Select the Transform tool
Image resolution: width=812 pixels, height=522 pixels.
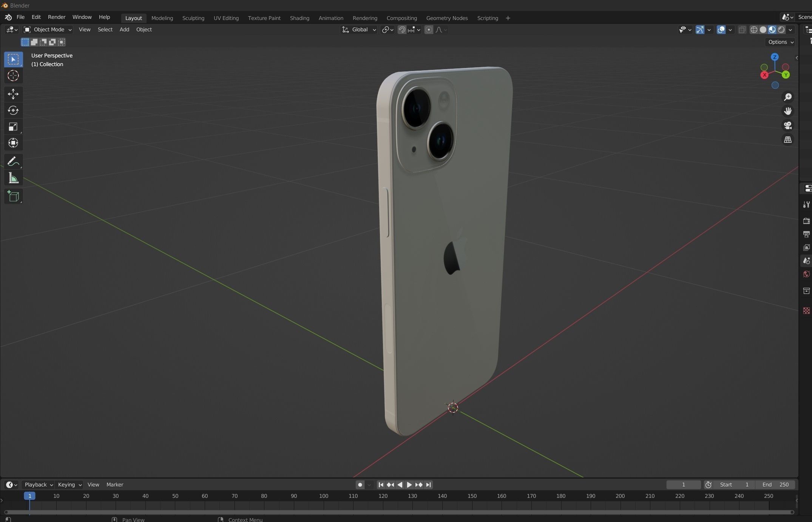[x=13, y=143]
